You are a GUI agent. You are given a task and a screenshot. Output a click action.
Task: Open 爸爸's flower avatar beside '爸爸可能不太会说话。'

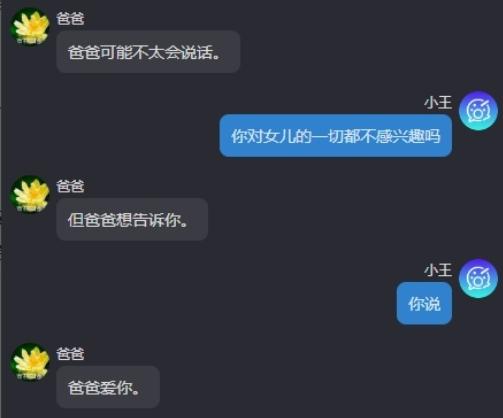[x=30, y=27]
